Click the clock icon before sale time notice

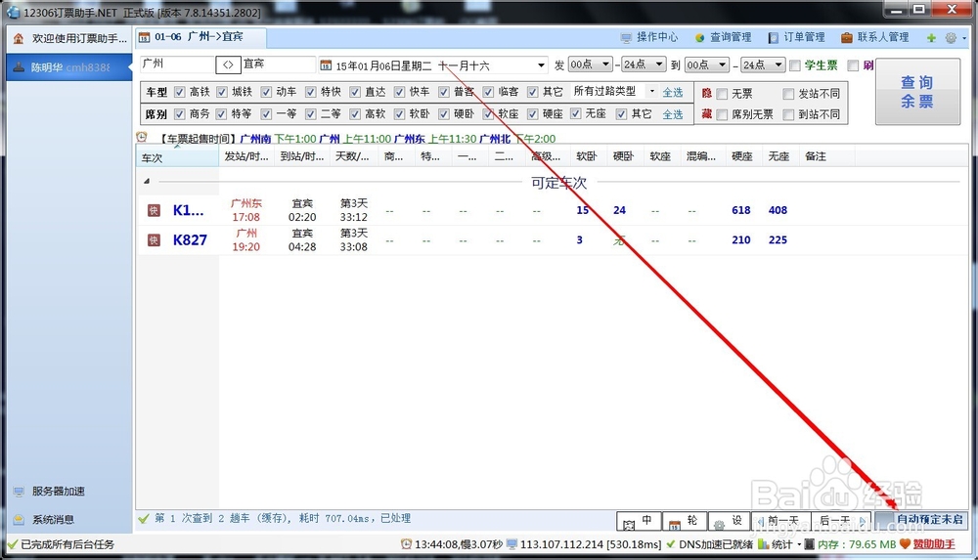click(x=142, y=138)
